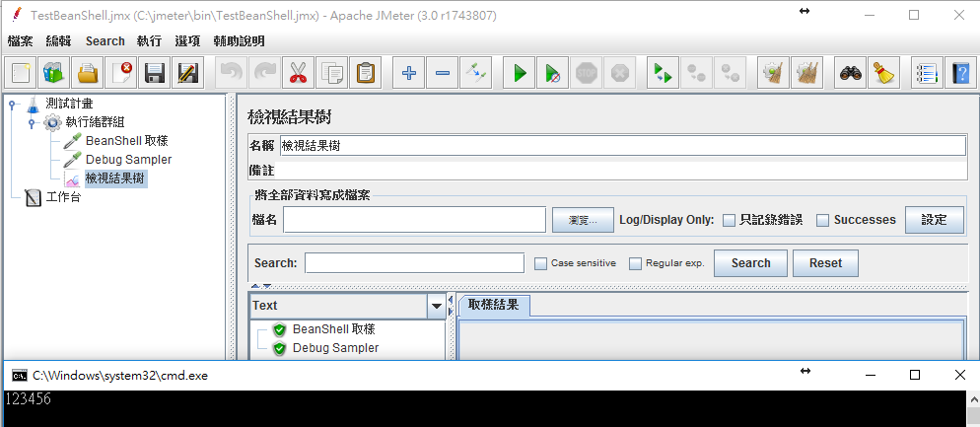The width and height of the screenshot is (980, 427).
Task: Open function helper dialog list icon
Action: 927,73
